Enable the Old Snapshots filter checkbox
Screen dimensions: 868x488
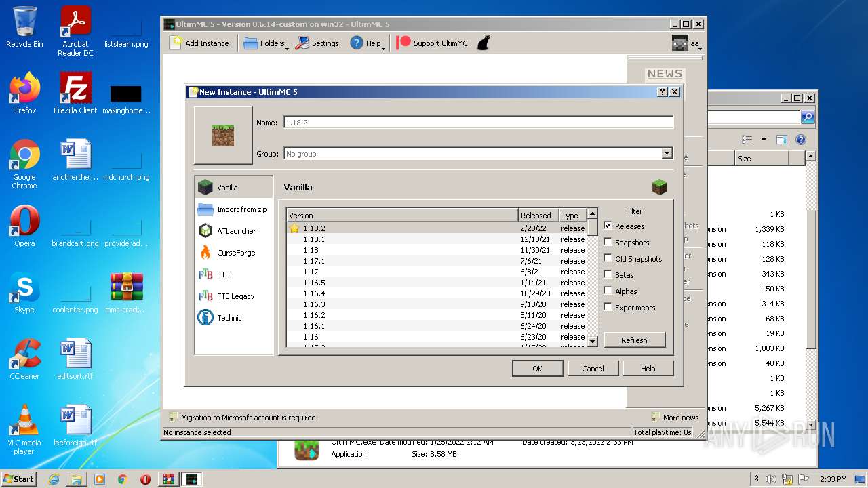tap(608, 258)
